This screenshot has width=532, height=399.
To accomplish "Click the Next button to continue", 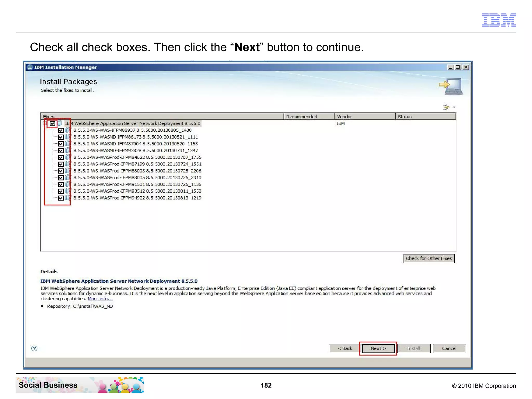I will pyautogui.click(x=378, y=348).
